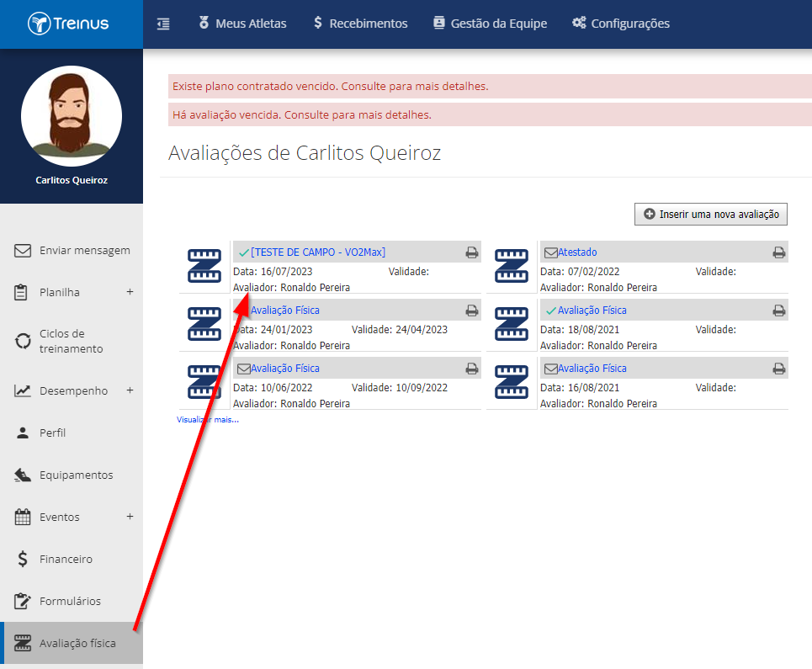Viewport: 812px width, 669px height.
Task: Click Inserir uma nova avaliação button
Action: coord(710,215)
